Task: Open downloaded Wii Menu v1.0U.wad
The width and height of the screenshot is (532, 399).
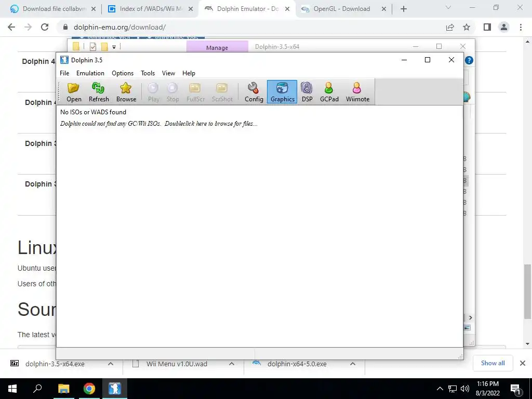Action: (x=177, y=364)
